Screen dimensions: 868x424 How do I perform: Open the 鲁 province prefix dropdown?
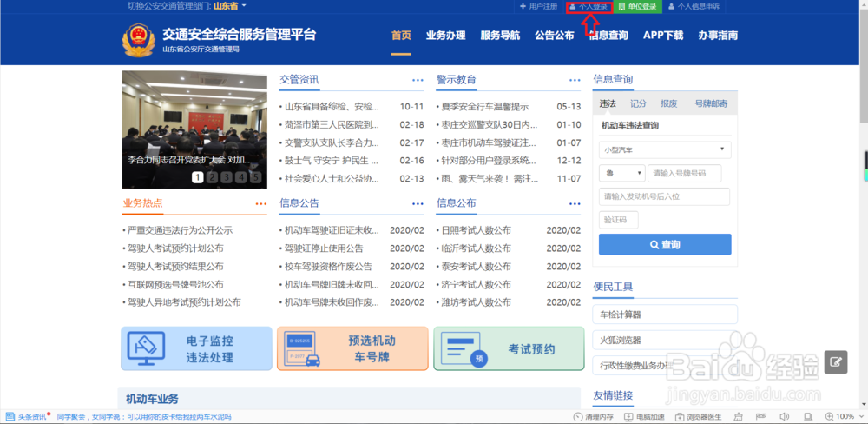click(x=622, y=174)
